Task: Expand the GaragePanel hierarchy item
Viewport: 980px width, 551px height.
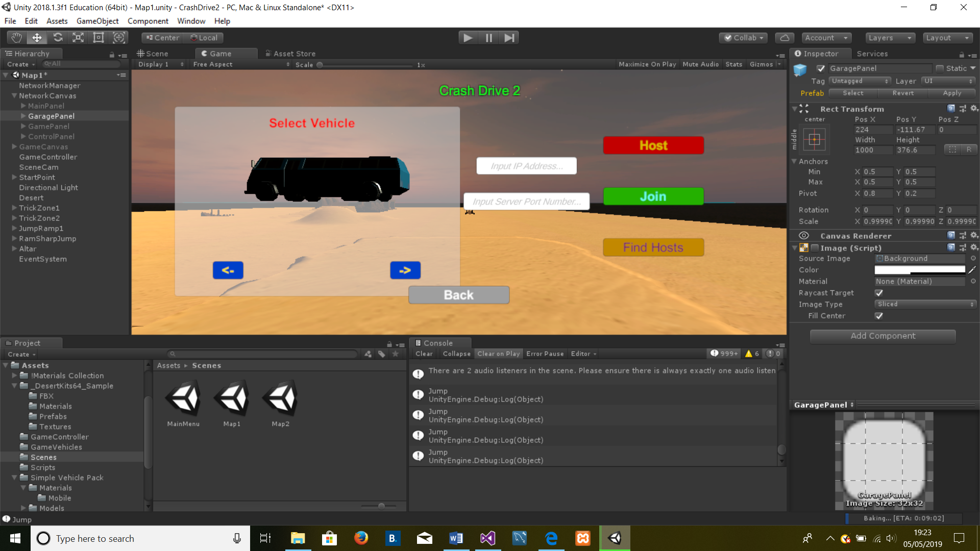Action: (x=23, y=116)
